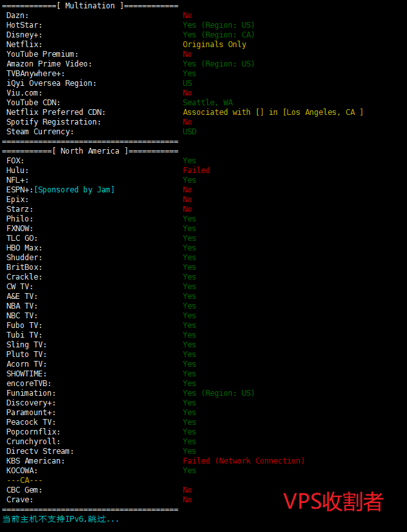The height and width of the screenshot is (532, 407).
Task: Select the HBO Max label
Action: point(24,248)
